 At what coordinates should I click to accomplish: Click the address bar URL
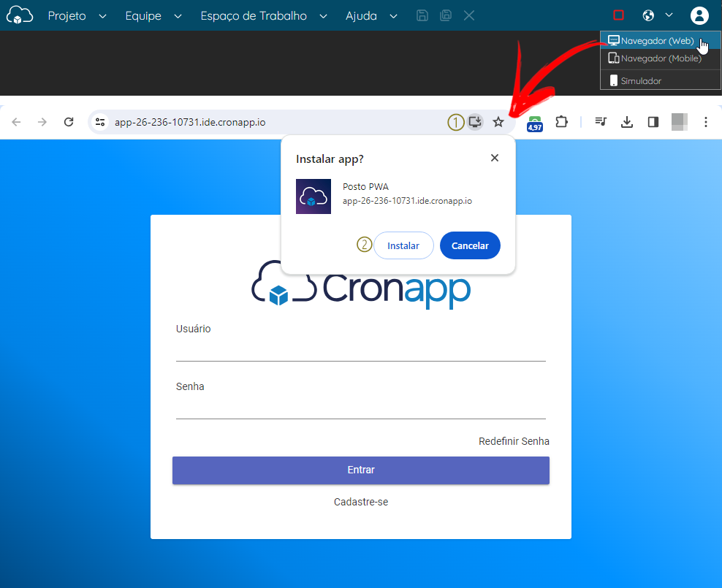(x=190, y=123)
